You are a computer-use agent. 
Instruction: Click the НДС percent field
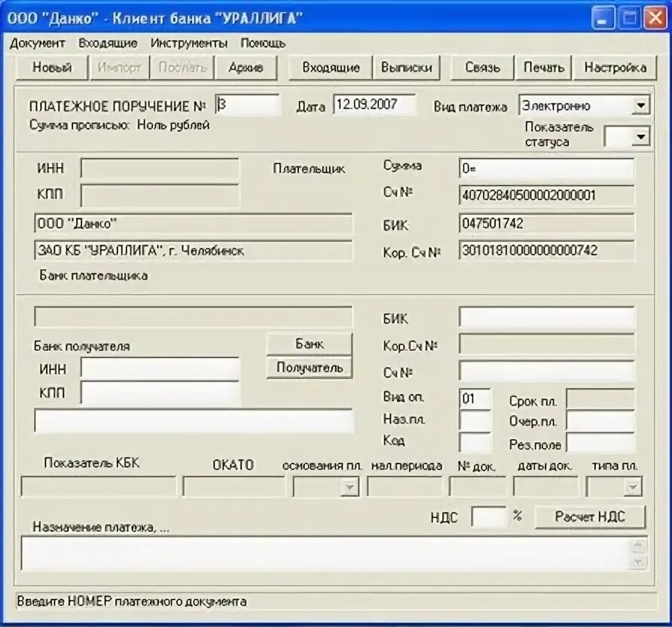point(489,516)
